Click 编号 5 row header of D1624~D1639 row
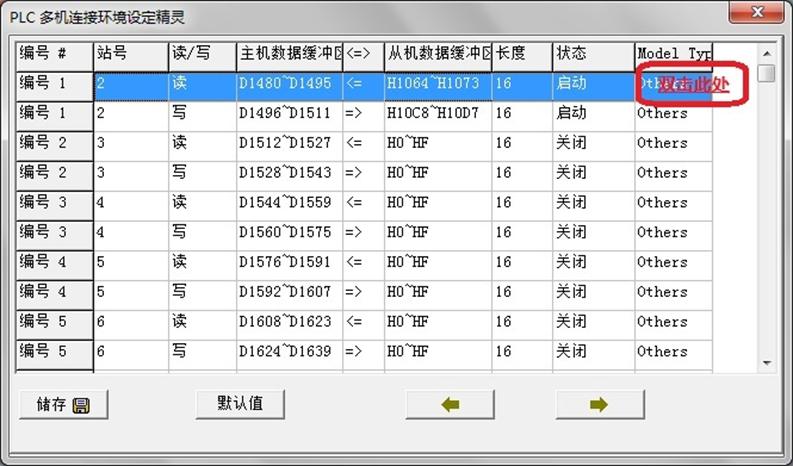Image resolution: width=793 pixels, height=466 pixels. point(55,356)
